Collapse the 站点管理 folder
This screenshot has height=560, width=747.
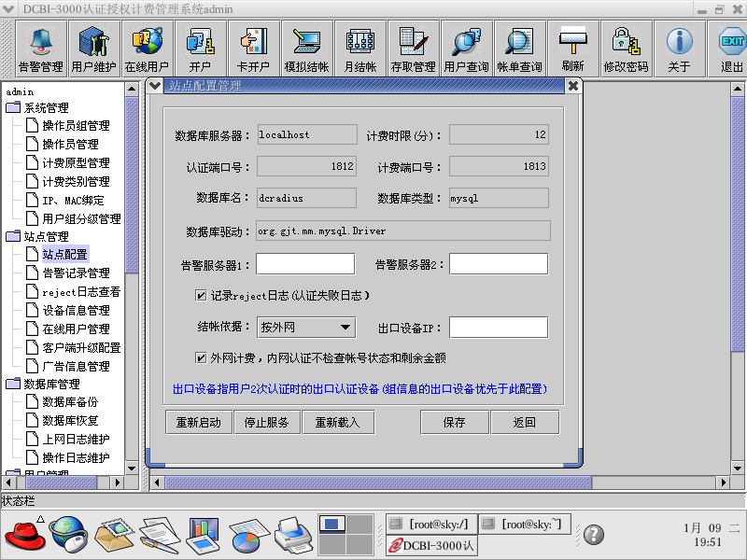pyautogui.click(x=13, y=236)
